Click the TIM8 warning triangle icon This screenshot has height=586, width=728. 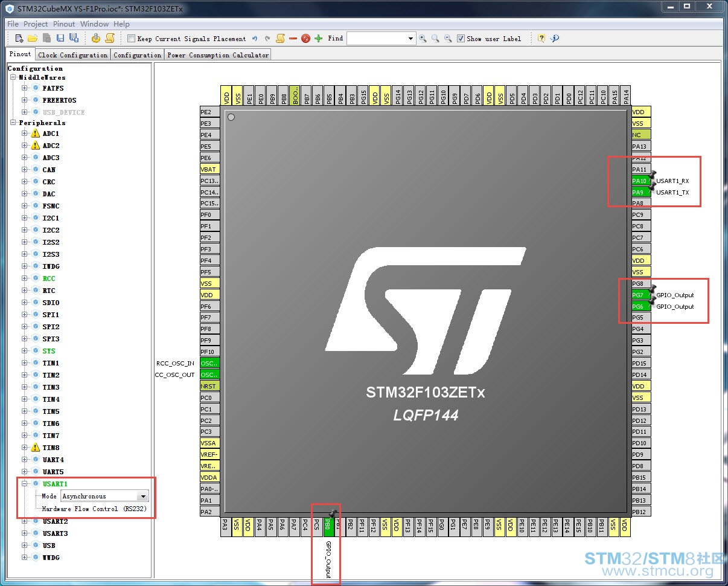(x=35, y=448)
